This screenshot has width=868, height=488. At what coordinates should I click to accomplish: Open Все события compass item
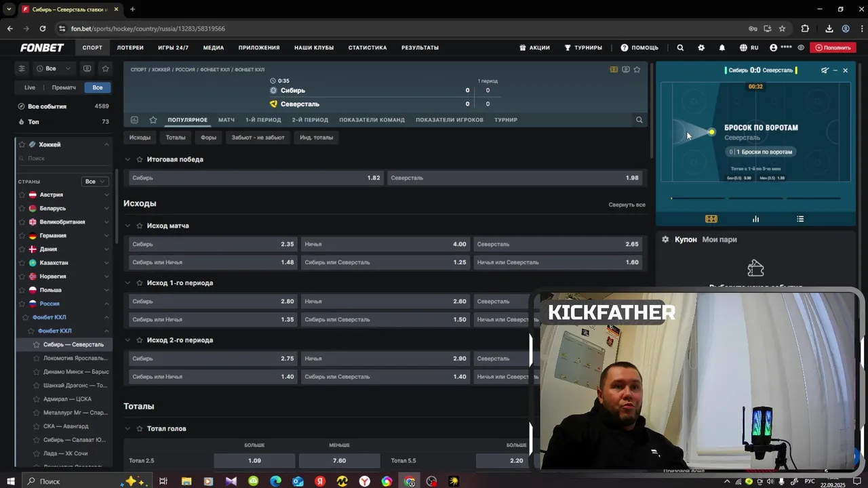(62, 106)
